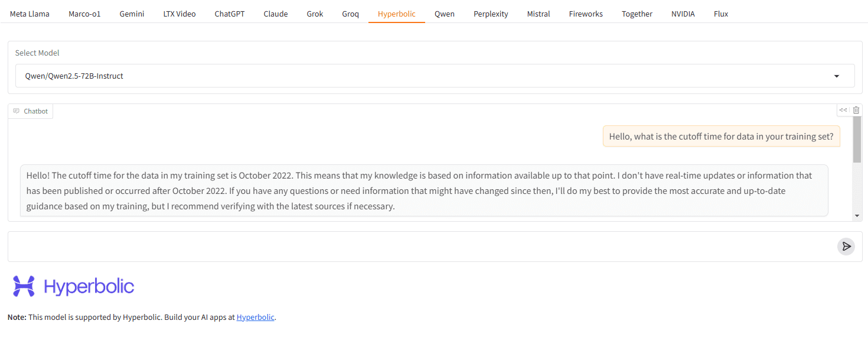868x353 pixels.
Task: Open the Gemini tab
Action: coord(132,14)
